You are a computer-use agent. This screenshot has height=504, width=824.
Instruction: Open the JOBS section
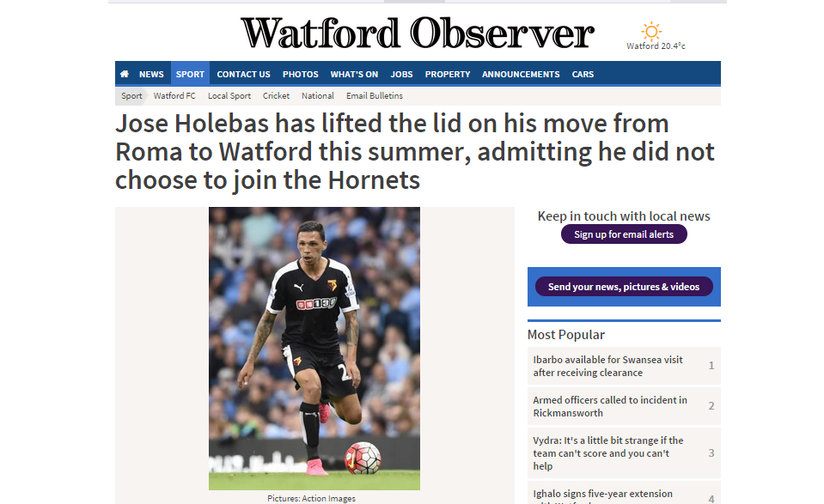pos(401,74)
